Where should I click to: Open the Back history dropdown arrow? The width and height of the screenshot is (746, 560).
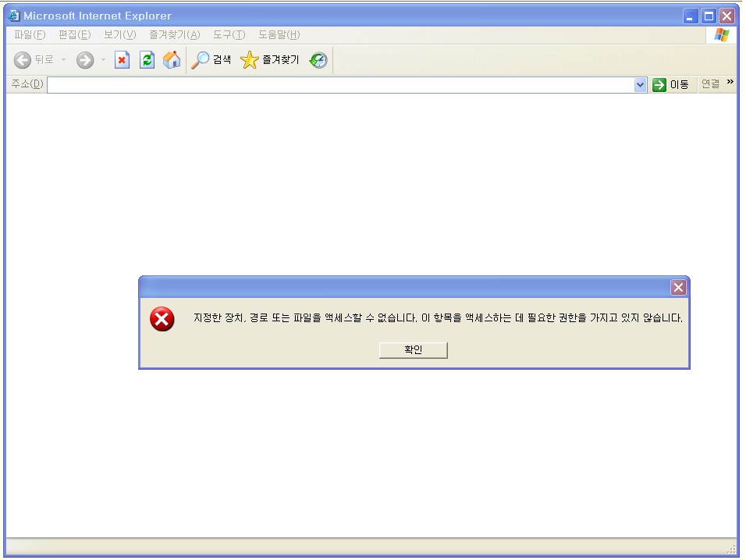click(63, 60)
